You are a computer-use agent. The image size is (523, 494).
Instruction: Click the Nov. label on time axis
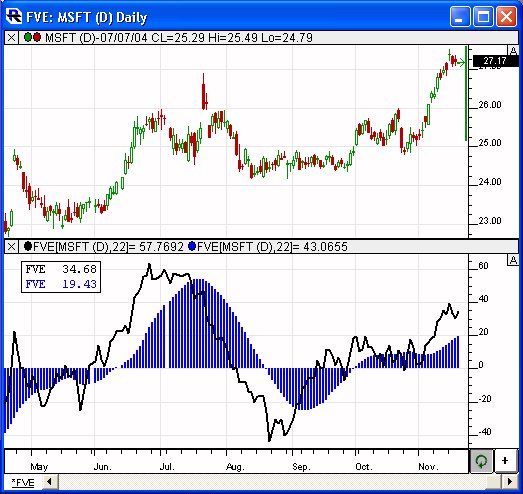(428, 466)
